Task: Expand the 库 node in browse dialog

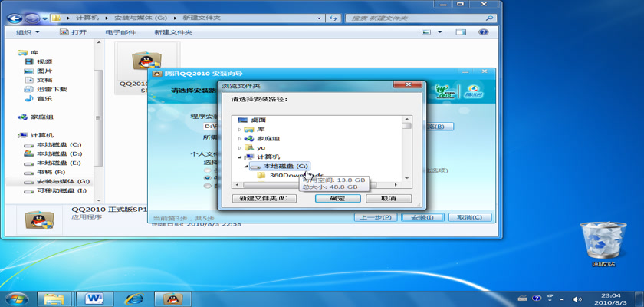Action: pos(240,129)
